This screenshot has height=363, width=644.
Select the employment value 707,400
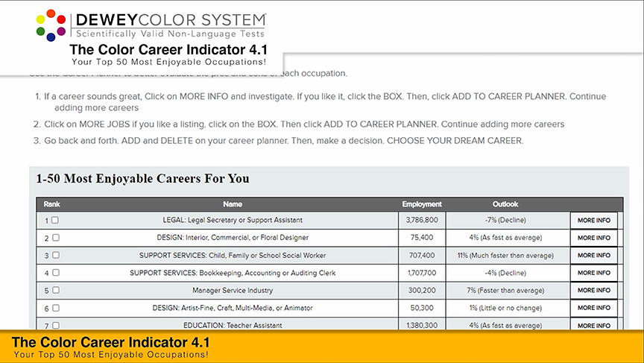(422, 256)
